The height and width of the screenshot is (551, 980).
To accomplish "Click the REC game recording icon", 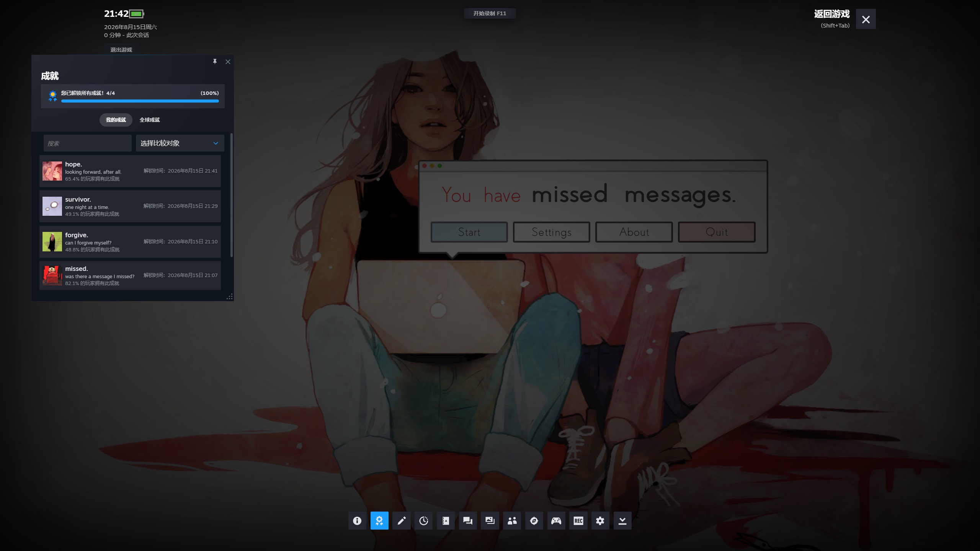I will pyautogui.click(x=578, y=521).
